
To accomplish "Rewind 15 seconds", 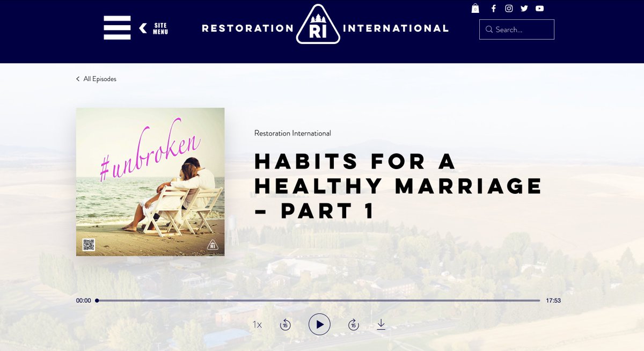I will tap(286, 325).
